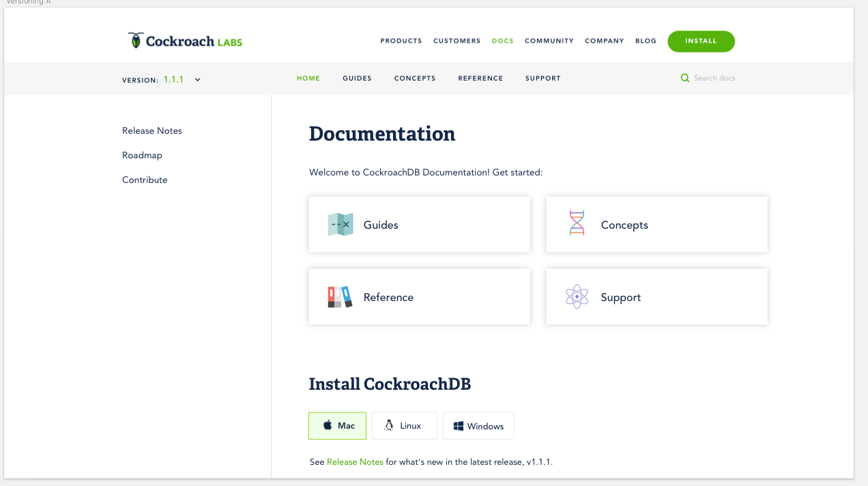This screenshot has width=868, height=486.
Task: Click the penguin icon on Linux button
Action: coord(389,425)
